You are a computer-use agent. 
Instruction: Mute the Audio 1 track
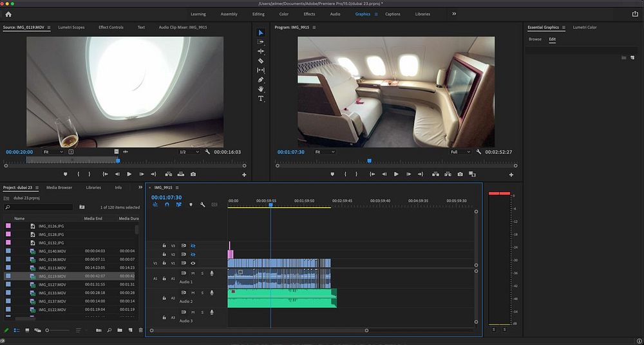(x=193, y=274)
